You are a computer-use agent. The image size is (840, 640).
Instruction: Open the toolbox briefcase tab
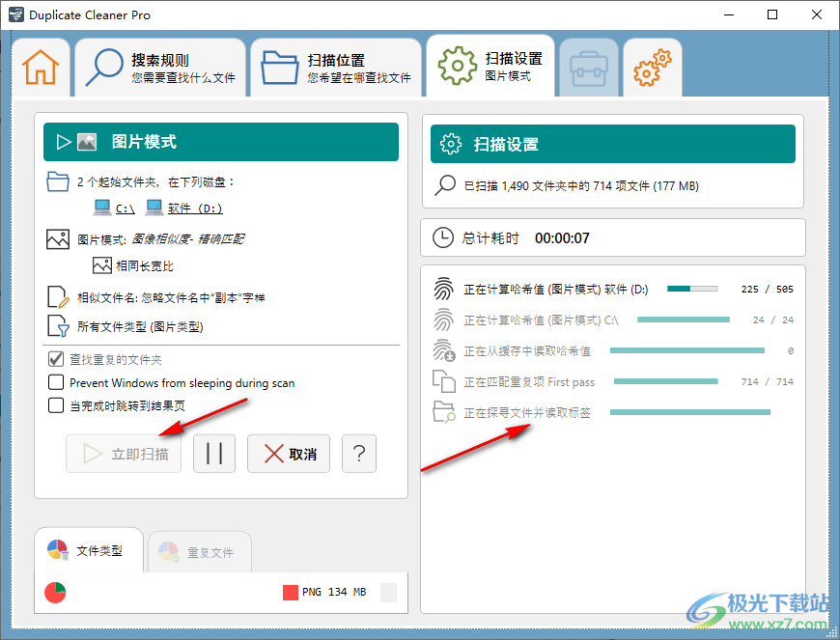tap(589, 68)
